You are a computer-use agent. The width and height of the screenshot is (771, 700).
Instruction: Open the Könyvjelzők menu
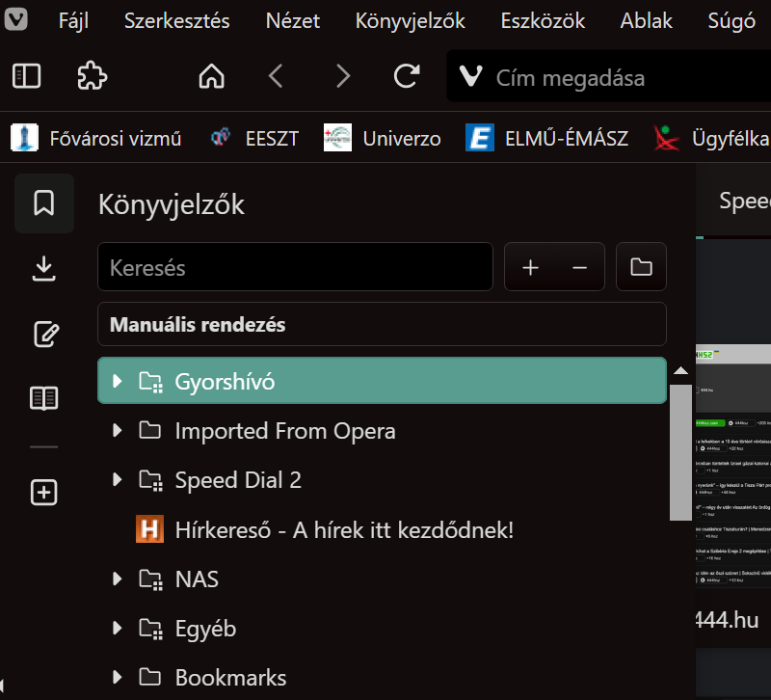pos(410,20)
